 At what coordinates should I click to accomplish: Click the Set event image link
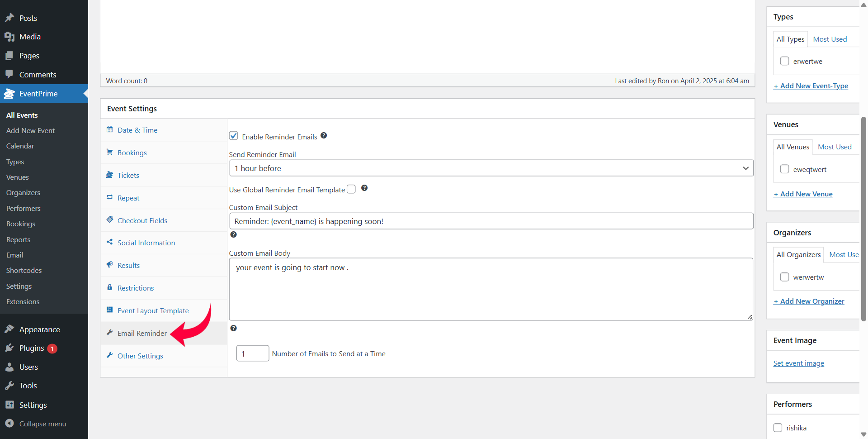pos(798,363)
